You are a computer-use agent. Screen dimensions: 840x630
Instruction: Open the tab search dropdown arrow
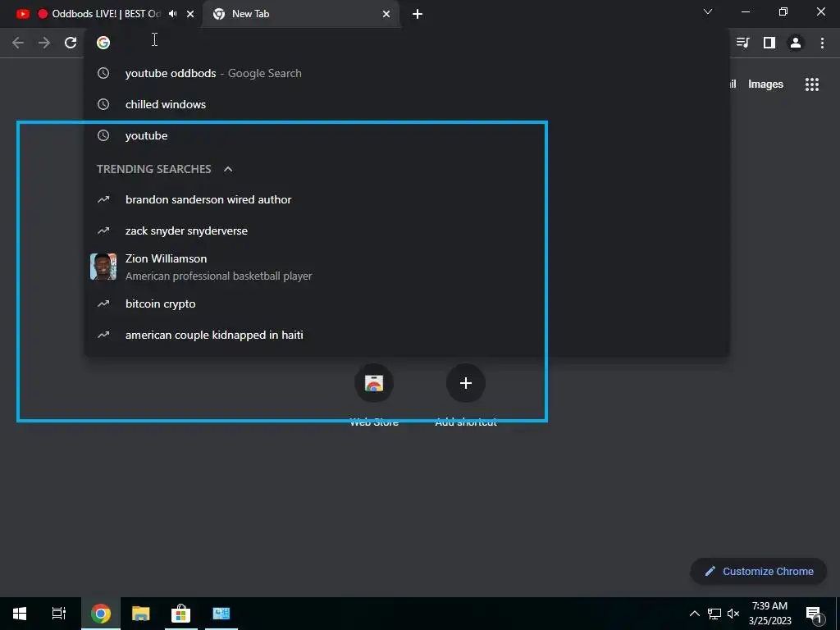click(x=708, y=11)
